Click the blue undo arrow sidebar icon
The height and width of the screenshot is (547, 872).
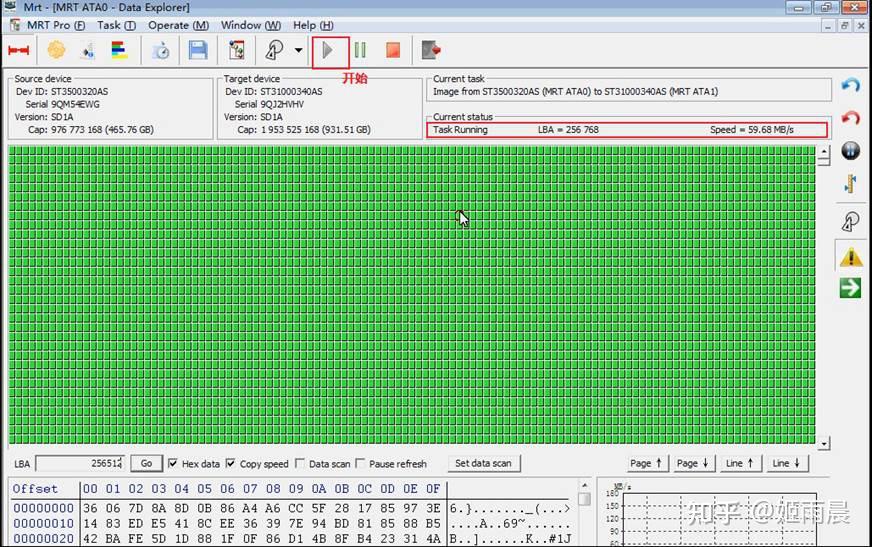(x=851, y=85)
